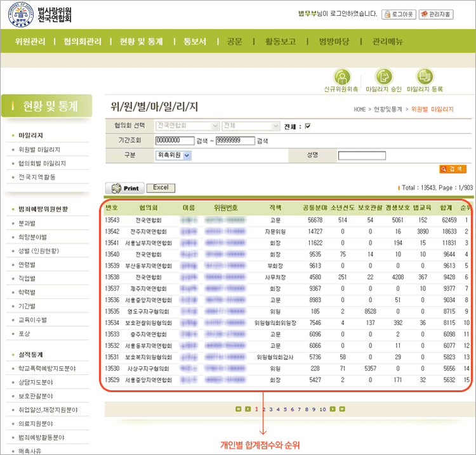Viewport: 476px width, 455px height.
Task: Click the Print button with printer icon
Action: pyautogui.click(x=124, y=188)
